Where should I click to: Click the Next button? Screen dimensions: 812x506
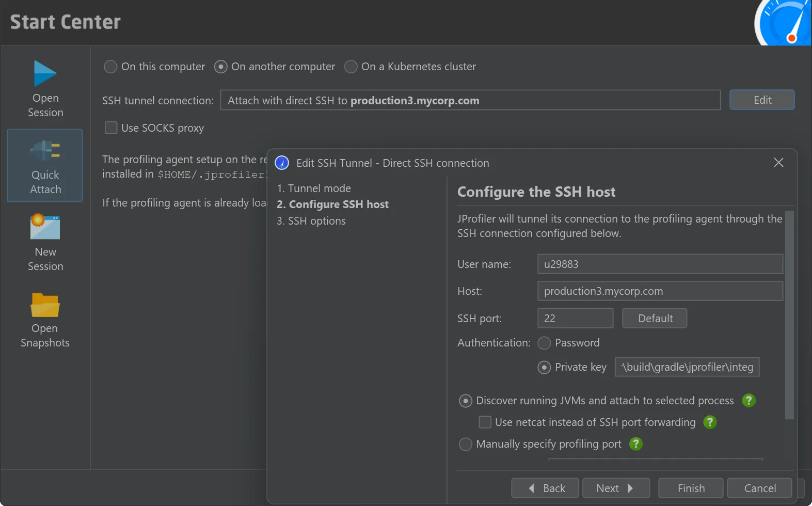tap(615, 488)
